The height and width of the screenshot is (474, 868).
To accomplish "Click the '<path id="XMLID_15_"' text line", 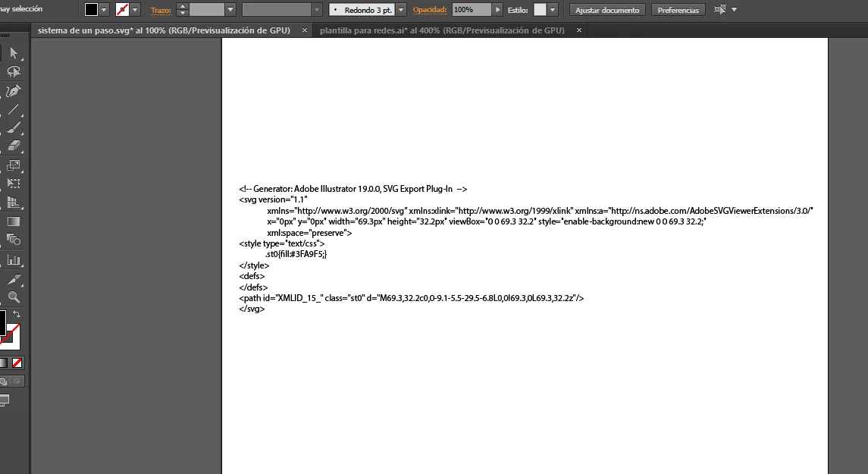I will point(412,298).
